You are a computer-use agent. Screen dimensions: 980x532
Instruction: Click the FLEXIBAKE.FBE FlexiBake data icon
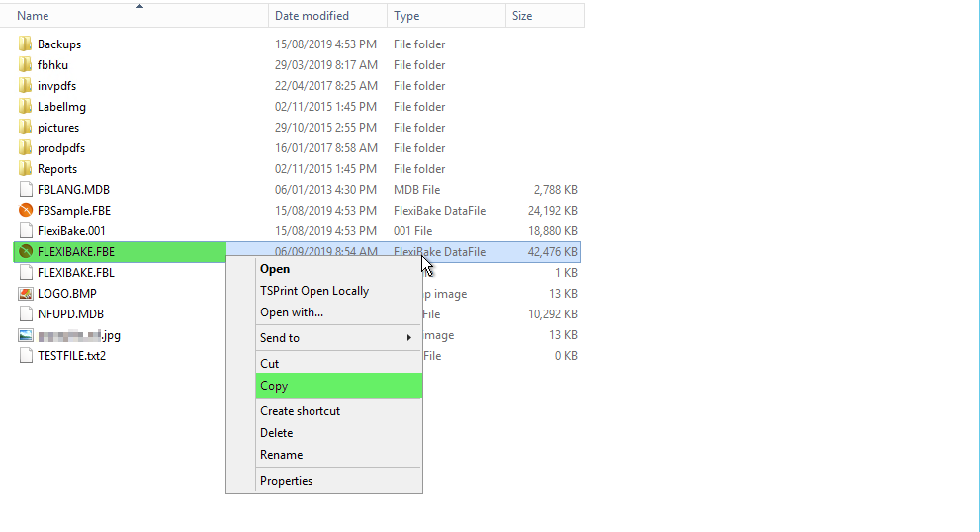[26, 251]
